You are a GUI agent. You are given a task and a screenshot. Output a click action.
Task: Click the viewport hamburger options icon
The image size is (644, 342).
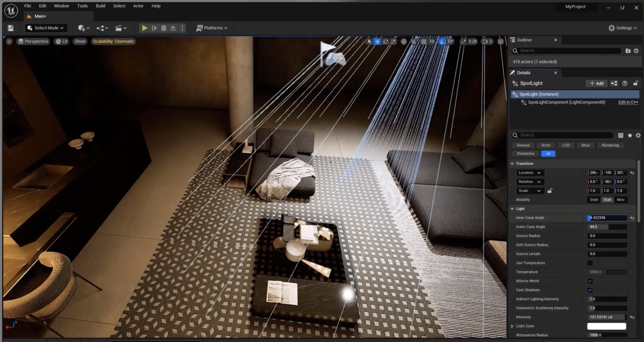pyautogui.click(x=9, y=42)
